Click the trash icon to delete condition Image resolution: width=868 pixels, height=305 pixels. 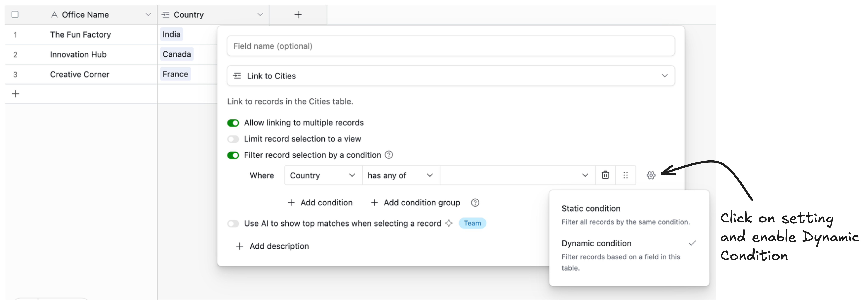tap(605, 175)
